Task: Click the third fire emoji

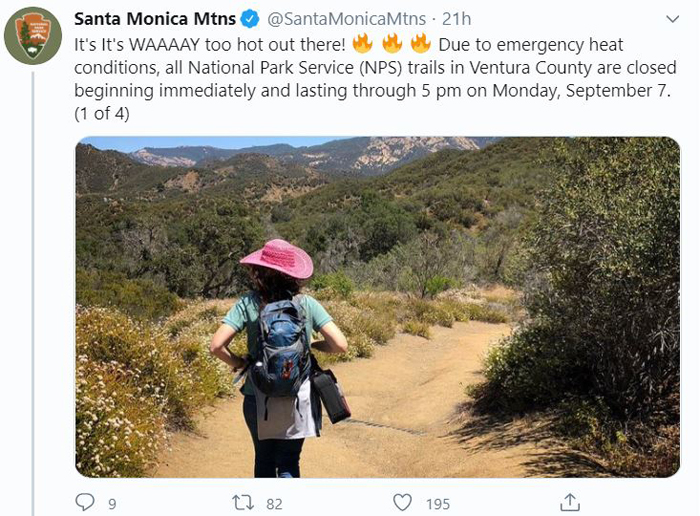Action: point(421,43)
